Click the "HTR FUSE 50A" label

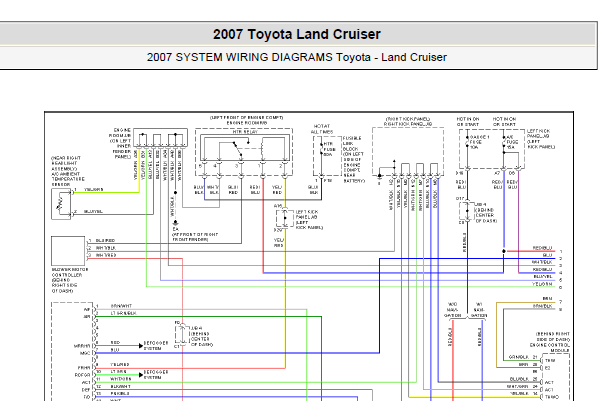329,149
